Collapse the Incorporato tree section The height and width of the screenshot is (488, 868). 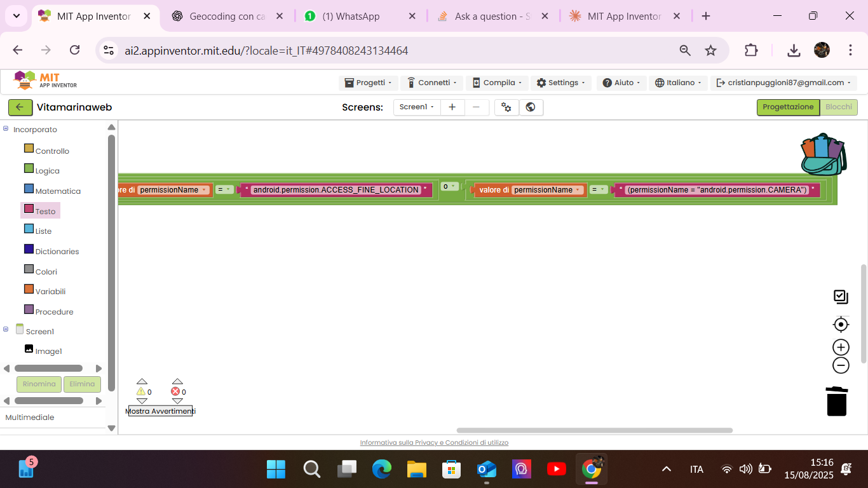(6, 129)
